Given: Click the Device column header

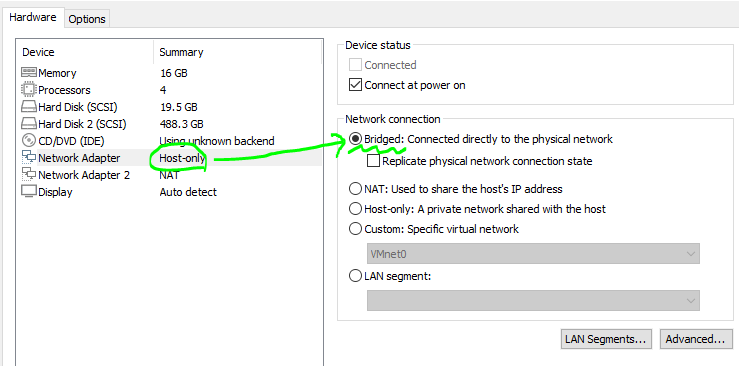Looking at the screenshot, I should tap(38, 52).
